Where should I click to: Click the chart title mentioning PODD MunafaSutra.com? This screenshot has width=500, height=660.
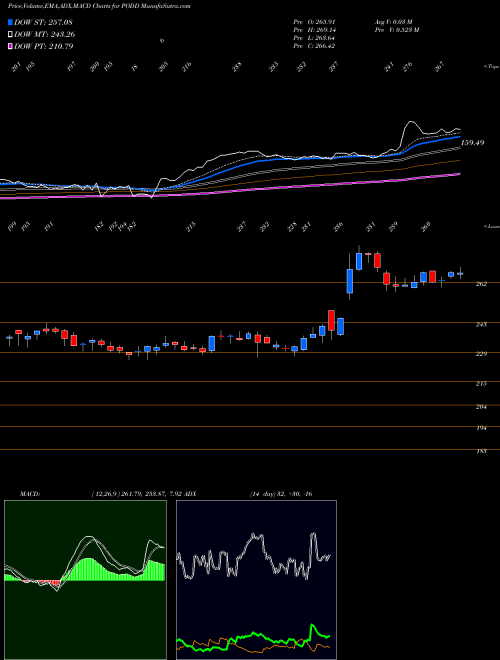tap(99, 6)
